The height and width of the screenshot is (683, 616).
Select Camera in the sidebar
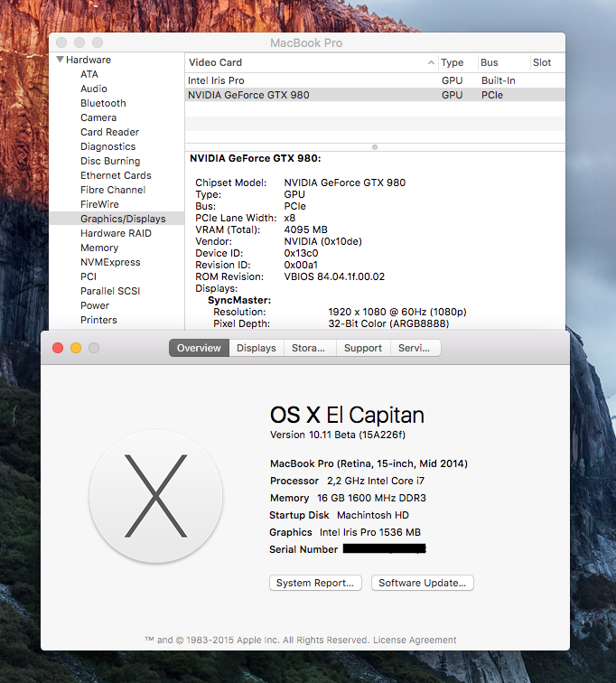coord(98,117)
